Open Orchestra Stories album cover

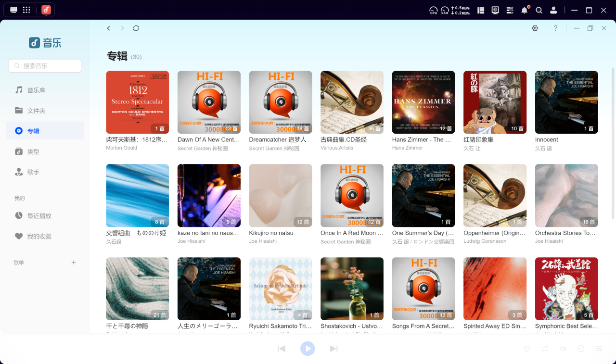566,196
